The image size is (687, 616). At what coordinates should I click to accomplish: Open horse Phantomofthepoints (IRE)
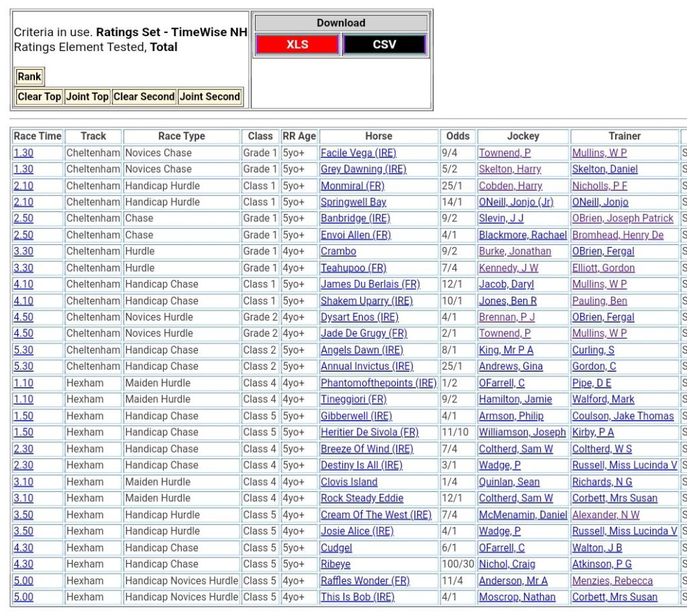tap(378, 383)
